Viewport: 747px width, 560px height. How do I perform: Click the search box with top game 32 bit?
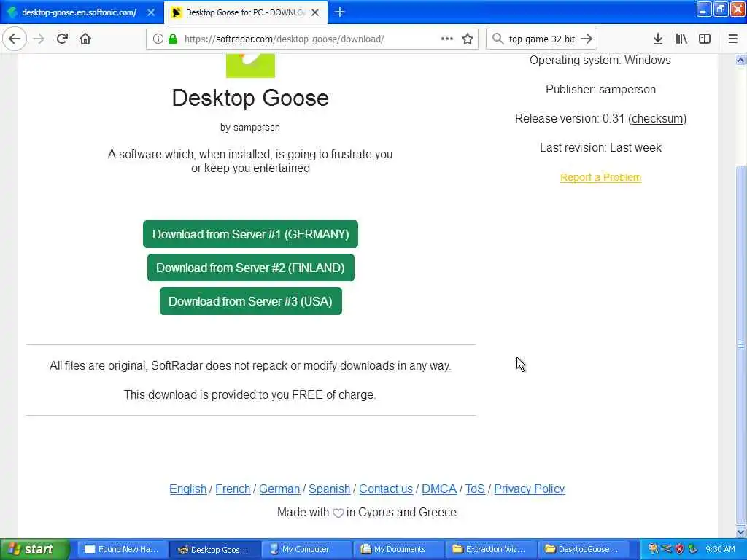point(542,39)
